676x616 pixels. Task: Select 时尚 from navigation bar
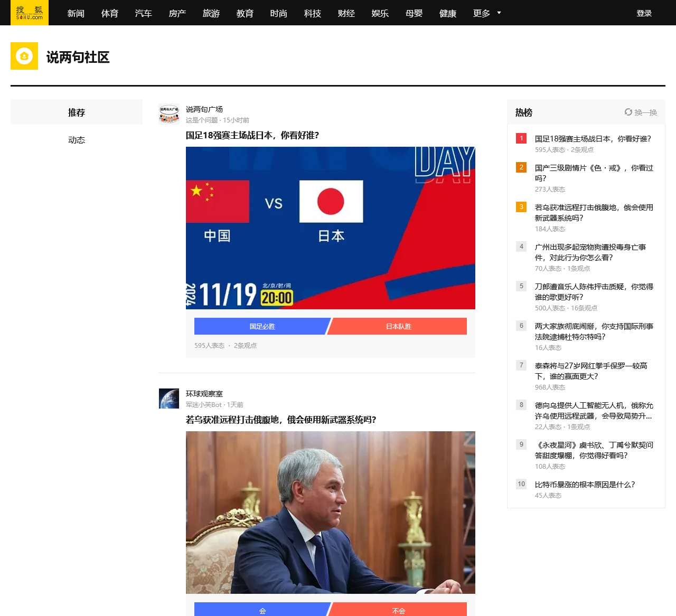[x=279, y=13]
